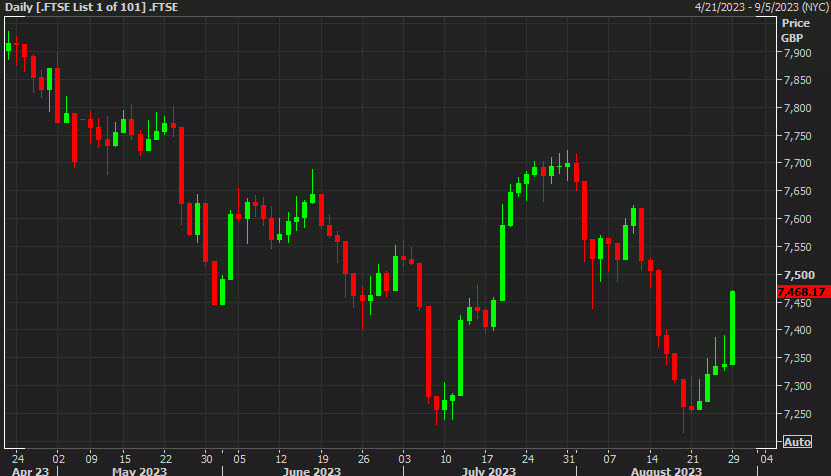
Task: Click the 7,900 price axis label
Action: (x=797, y=53)
